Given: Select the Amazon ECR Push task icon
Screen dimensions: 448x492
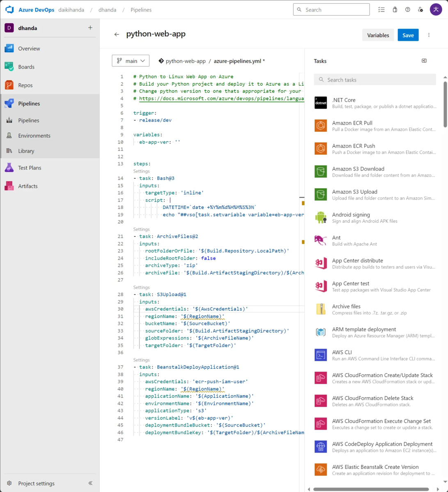Looking at the screenshot, I should coord(320,149).
